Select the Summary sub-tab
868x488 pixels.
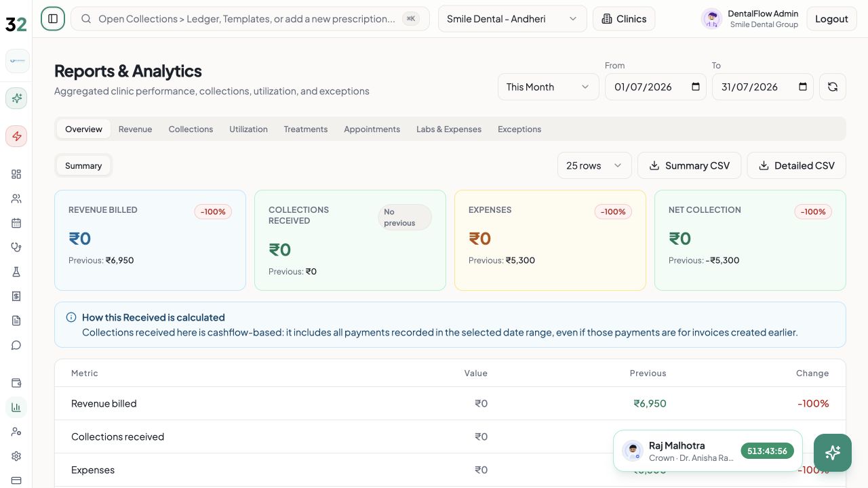(x=83, y=165)
